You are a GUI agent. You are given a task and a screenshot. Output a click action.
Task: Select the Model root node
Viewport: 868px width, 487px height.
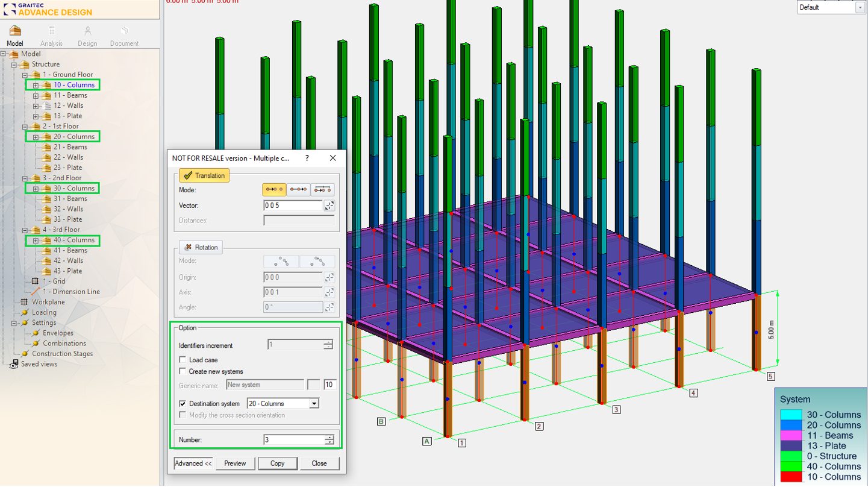(31, 54)
